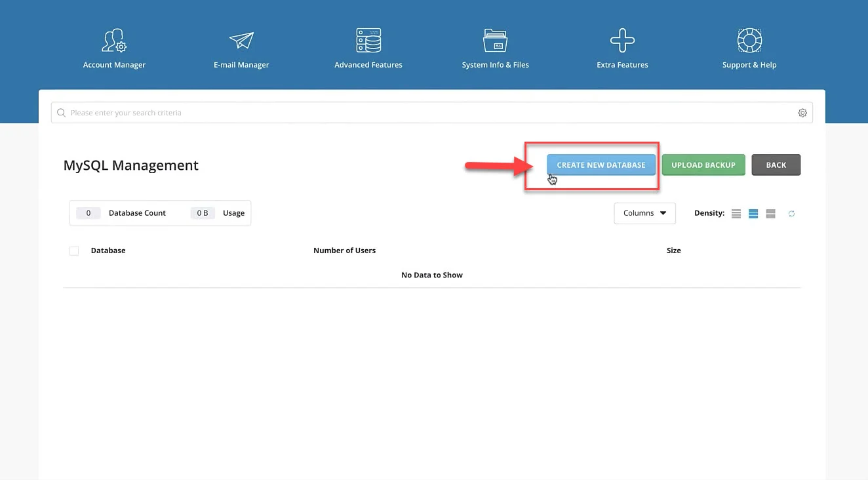Viewport: 868px width, 480px height.
Task: Open the E-mail Manager paper plane icon
Action: click(x=241, y=41)
